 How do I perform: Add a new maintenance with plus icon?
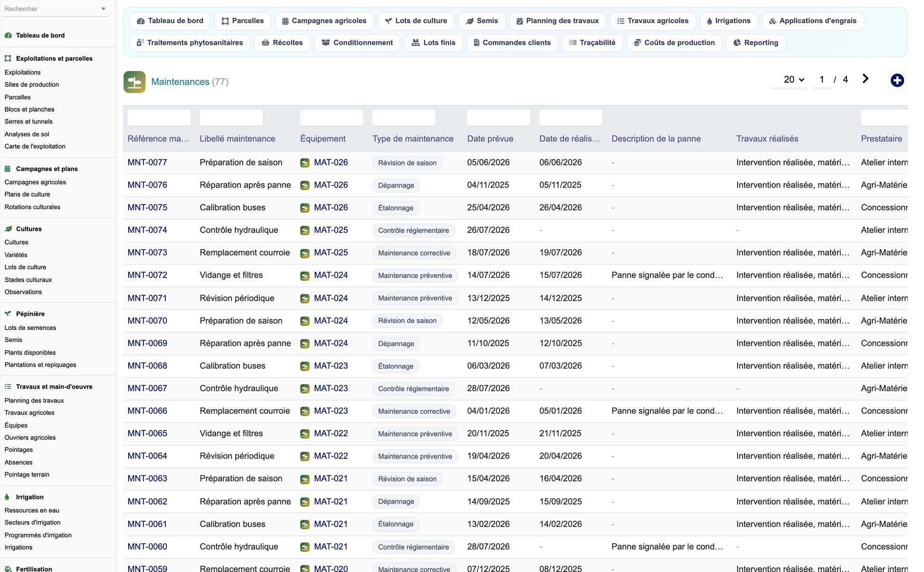[897, 80]
